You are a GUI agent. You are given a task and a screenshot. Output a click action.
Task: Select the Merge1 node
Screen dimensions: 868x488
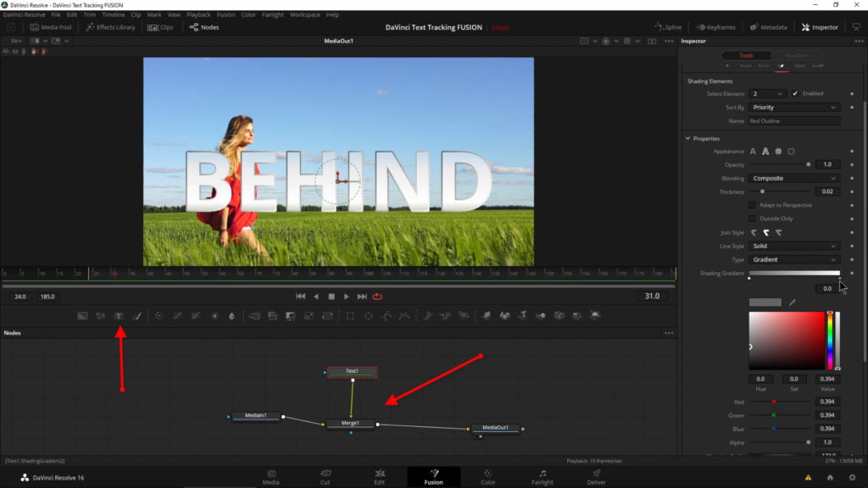[x=350, y=424]
